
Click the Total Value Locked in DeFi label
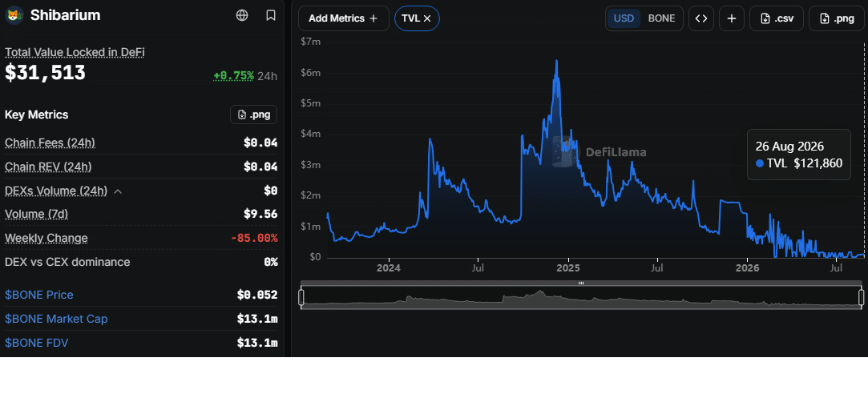click(75, 52)
